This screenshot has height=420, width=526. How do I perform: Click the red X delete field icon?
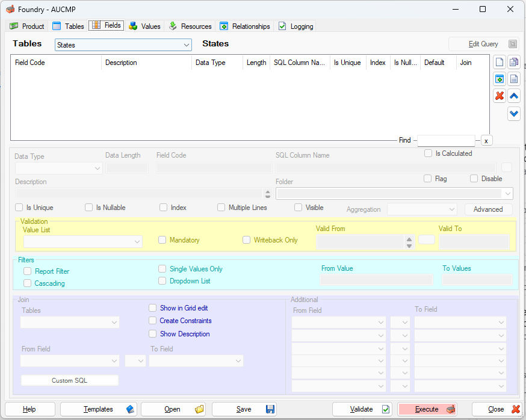point(499,96)
